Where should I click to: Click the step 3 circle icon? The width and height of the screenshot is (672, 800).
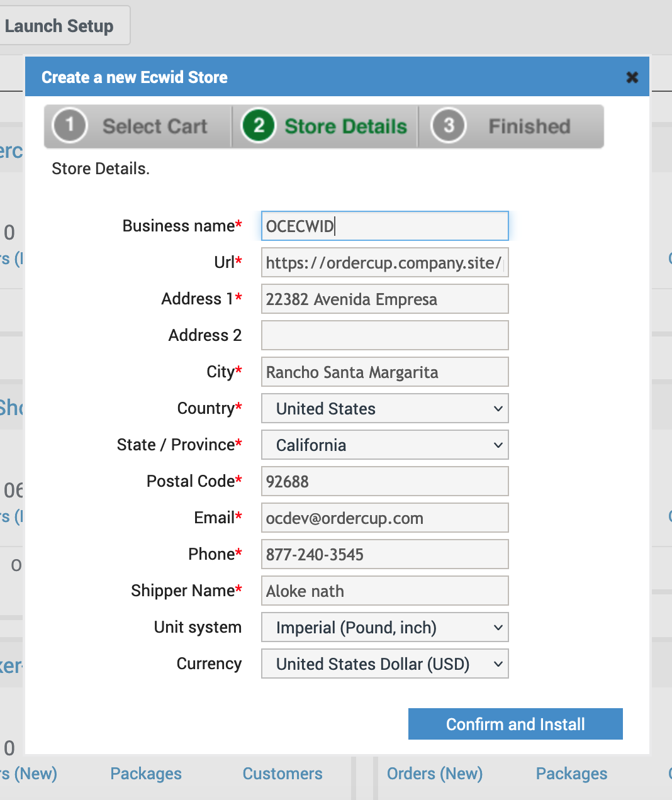[x=449, y=125]
